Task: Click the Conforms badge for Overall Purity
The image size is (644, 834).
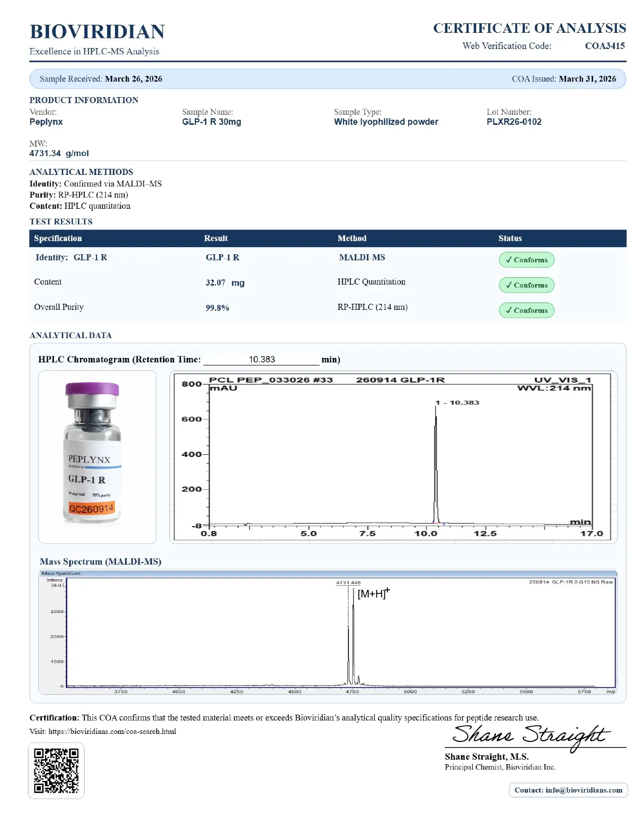Action: point(526,310)
